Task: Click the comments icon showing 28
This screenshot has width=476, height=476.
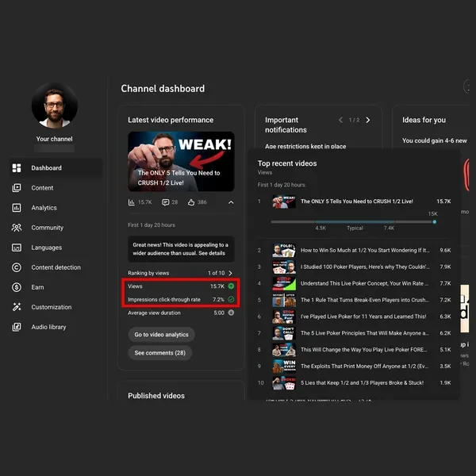Action: (x=166, y=202)
